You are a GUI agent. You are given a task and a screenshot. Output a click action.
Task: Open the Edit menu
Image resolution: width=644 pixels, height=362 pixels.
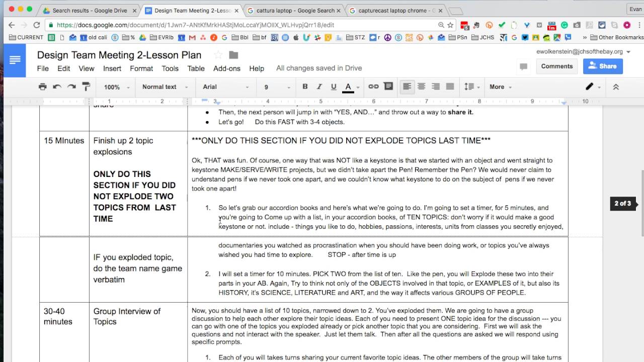pos(64,68)
